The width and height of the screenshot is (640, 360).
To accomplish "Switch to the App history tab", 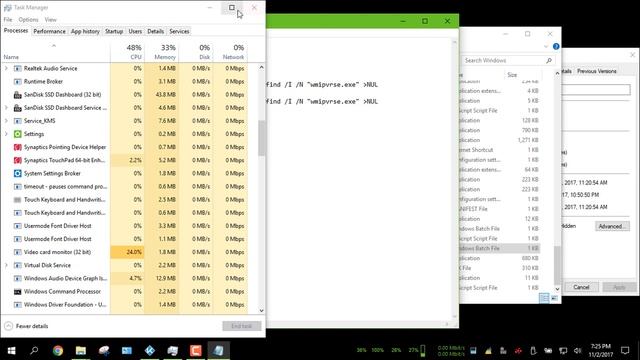I will pos(85,31).
